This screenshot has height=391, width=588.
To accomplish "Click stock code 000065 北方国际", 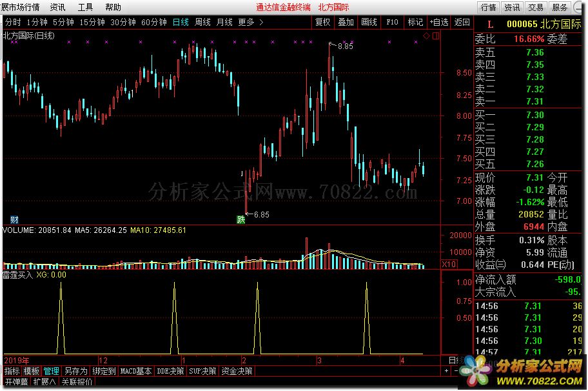I will coord(544,25).
